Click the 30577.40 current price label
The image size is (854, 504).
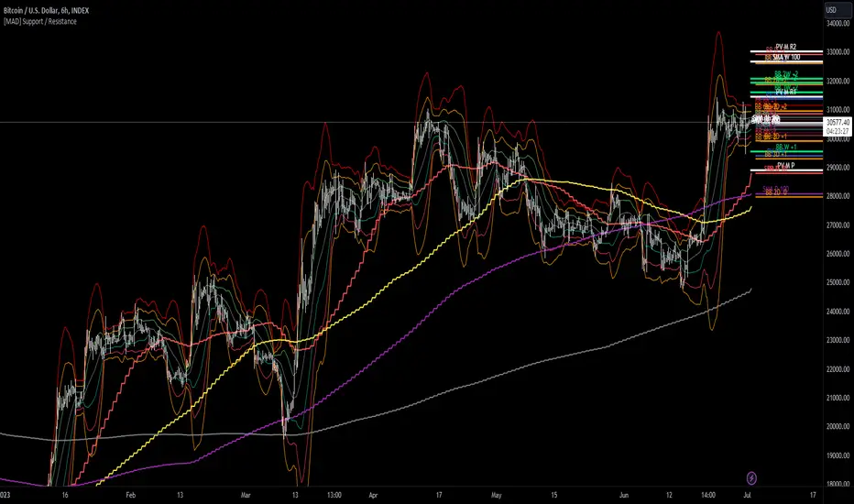click(x=838, y=123)
